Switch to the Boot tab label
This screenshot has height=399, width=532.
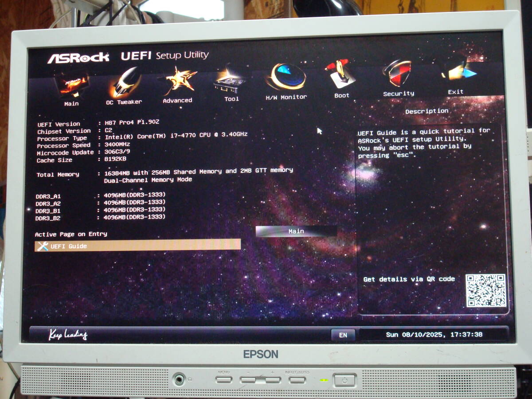point(342,95)
